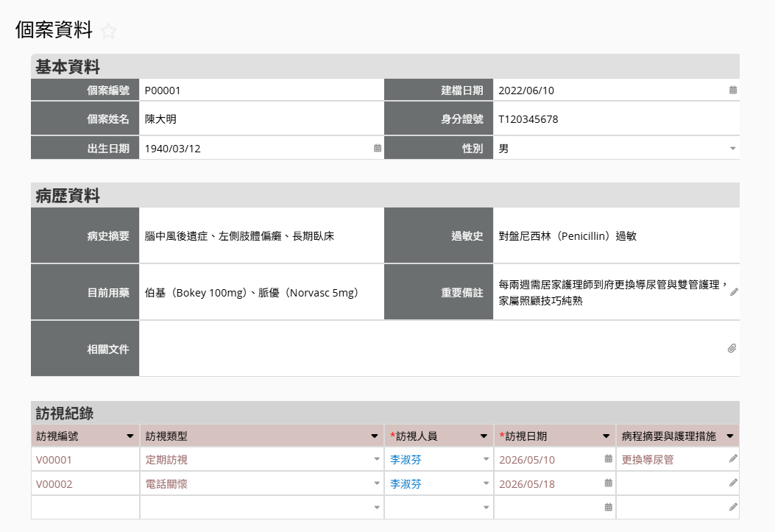Select the V00002 visit number cell
The height and width of the screenshot is (532, 775).
click(x=85, y=483)
